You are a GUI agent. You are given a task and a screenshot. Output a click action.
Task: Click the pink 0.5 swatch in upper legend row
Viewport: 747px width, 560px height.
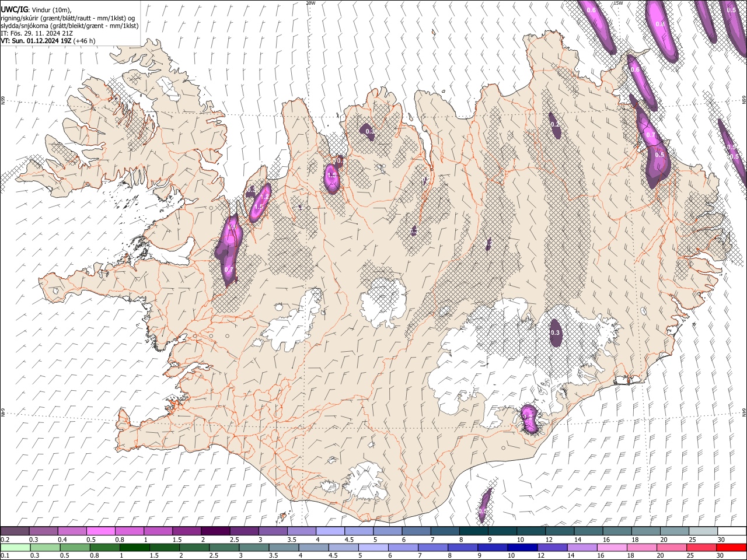tap(101, 531)
